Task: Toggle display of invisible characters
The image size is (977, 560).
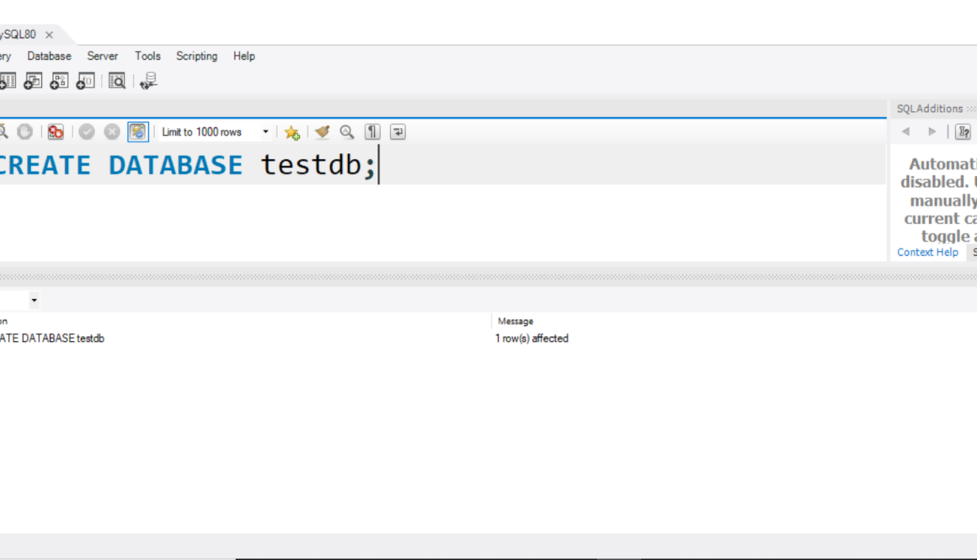Action: point(371,131)
